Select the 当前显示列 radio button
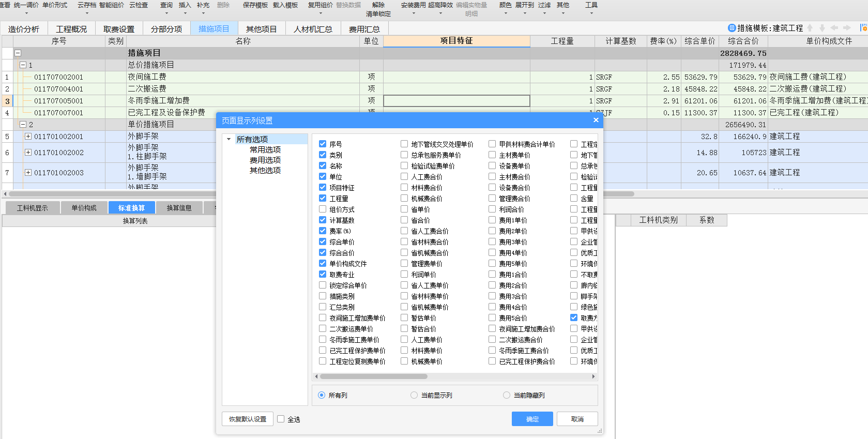This screenshot has height=439, width=868. (x=414, y=395)
